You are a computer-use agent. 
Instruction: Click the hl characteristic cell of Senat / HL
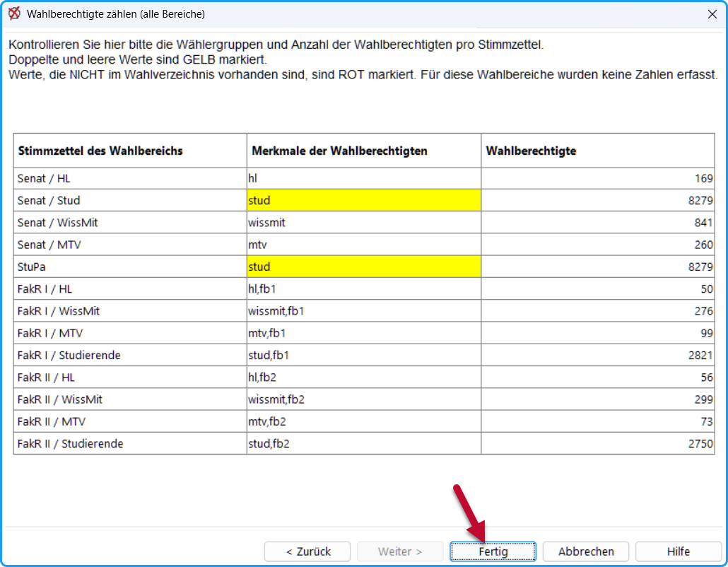[364, 178]
